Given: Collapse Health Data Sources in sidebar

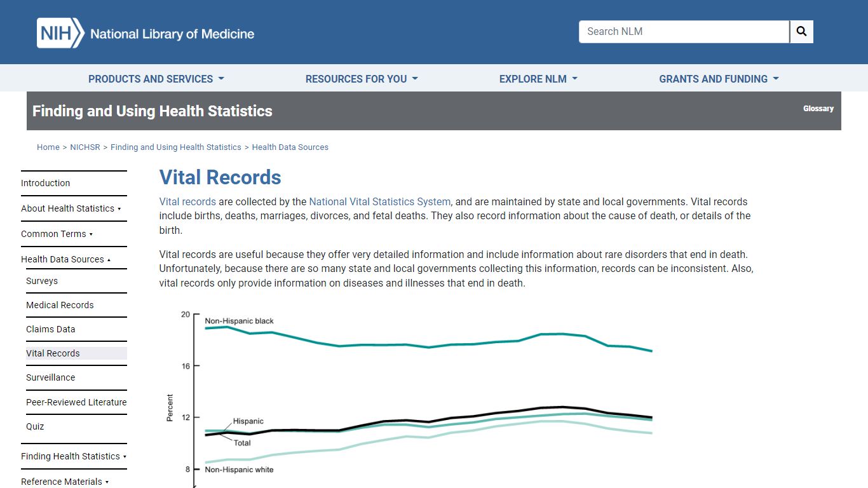Looking at the screenshot, I should click(65, 259).
